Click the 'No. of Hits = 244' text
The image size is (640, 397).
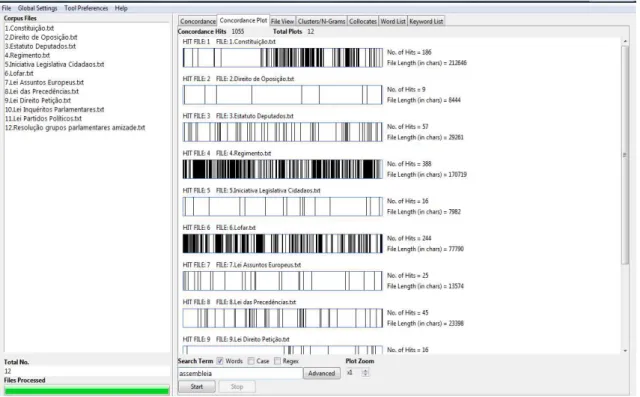tap(409, 238)
